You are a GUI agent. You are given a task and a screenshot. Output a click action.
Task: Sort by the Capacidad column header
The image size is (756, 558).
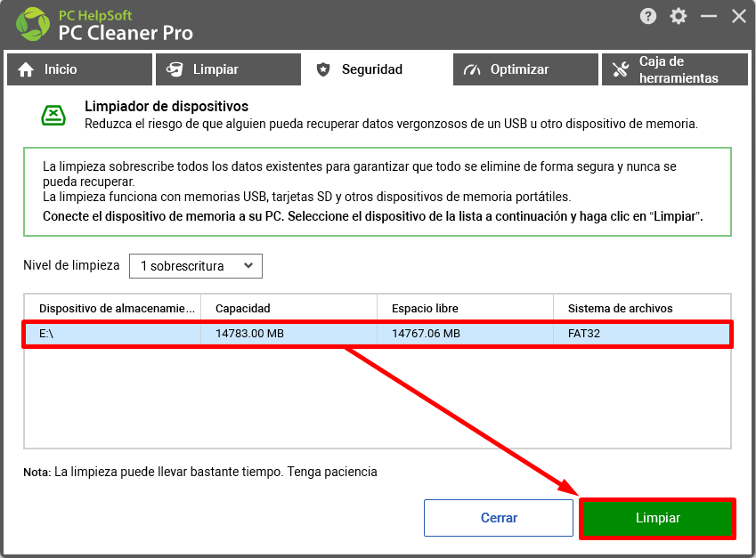click(x=289, y=309)
